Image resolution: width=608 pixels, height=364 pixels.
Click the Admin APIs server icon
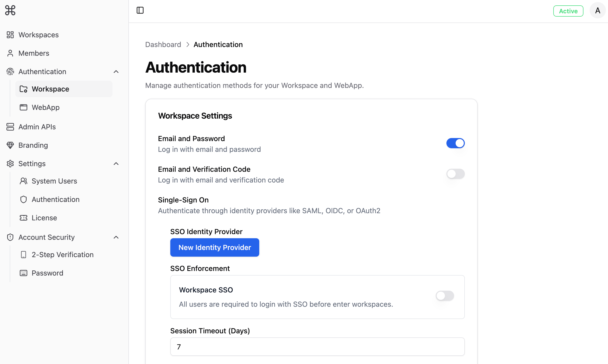coord(10,127)
